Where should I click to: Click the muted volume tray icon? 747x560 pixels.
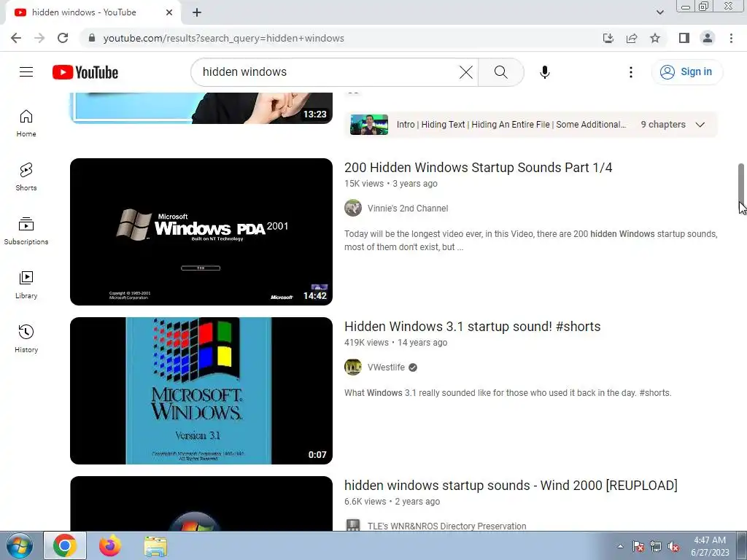coord(673,547)
